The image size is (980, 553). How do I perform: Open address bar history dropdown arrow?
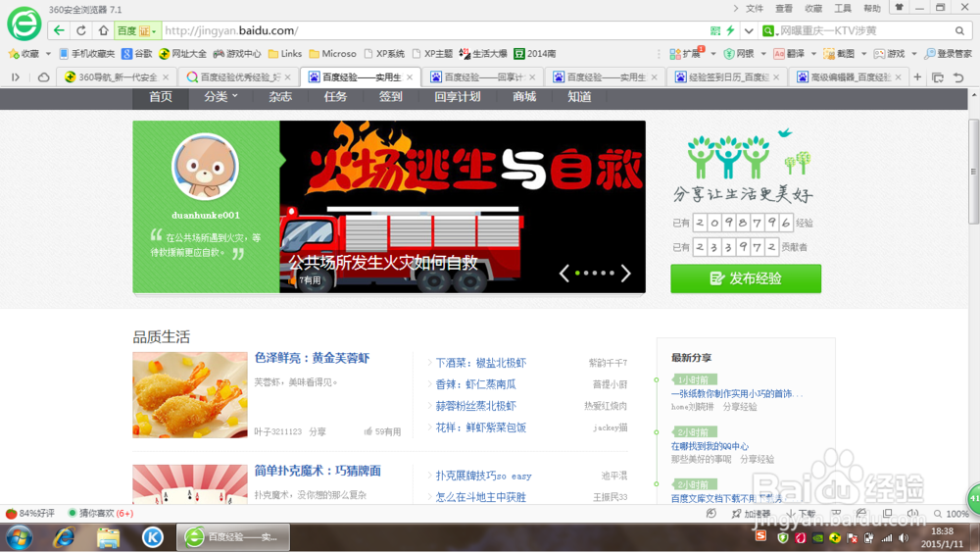coord(749,30)
